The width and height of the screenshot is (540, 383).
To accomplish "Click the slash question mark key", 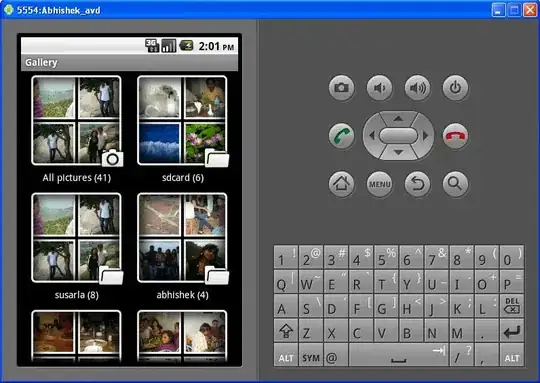I will pos(461,355).
